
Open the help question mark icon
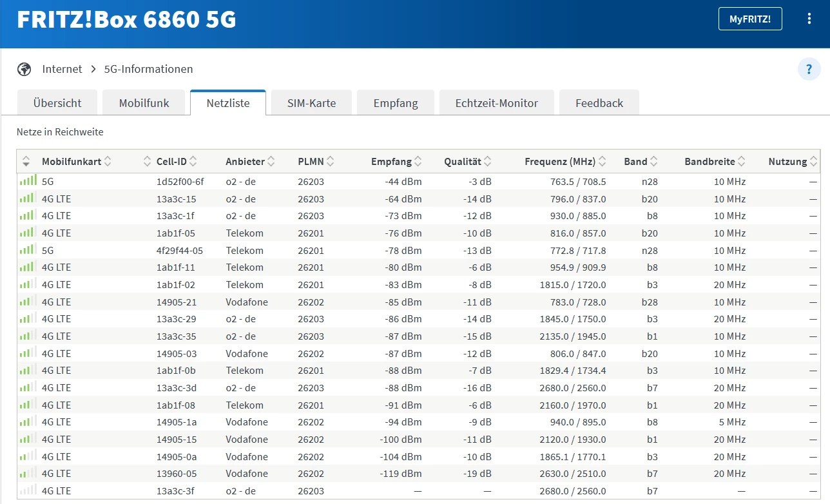(x=809, y=69)
